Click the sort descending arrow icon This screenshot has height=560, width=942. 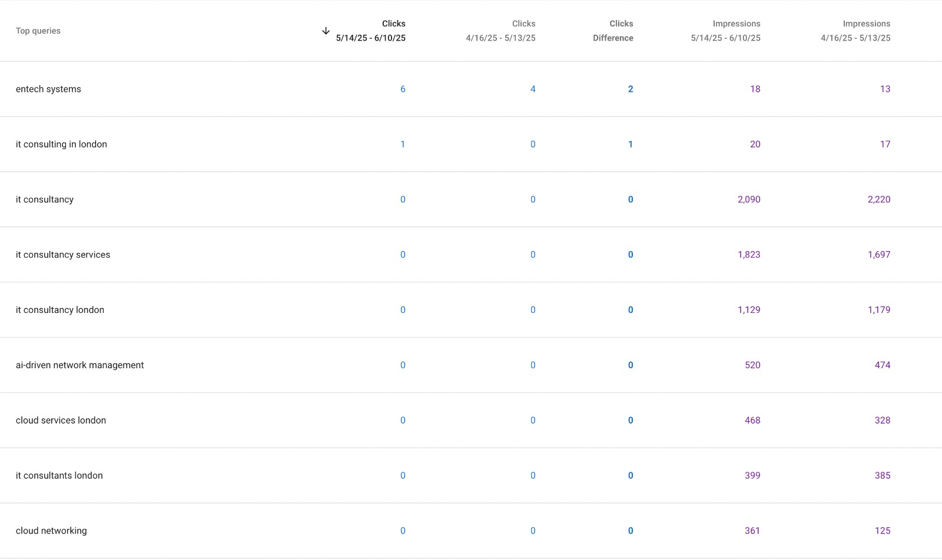[326, 31]
